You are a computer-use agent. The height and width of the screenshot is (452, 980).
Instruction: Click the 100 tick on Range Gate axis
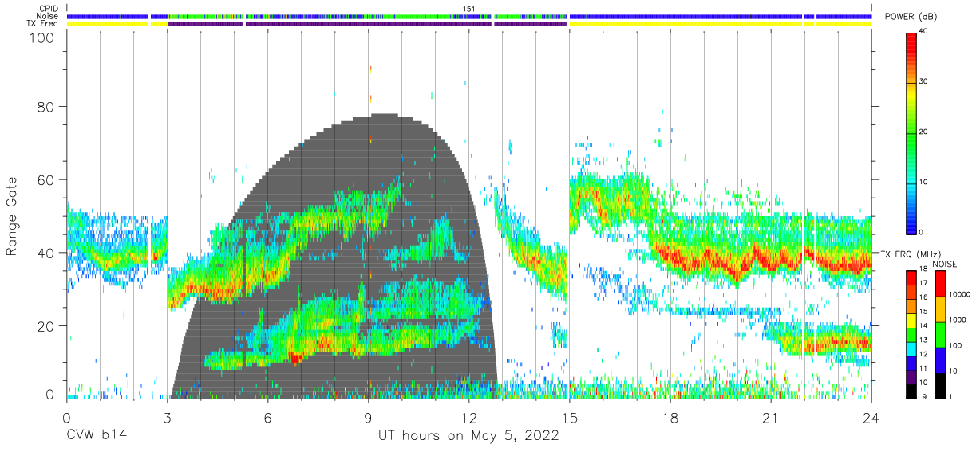click(x=42, y=37)
